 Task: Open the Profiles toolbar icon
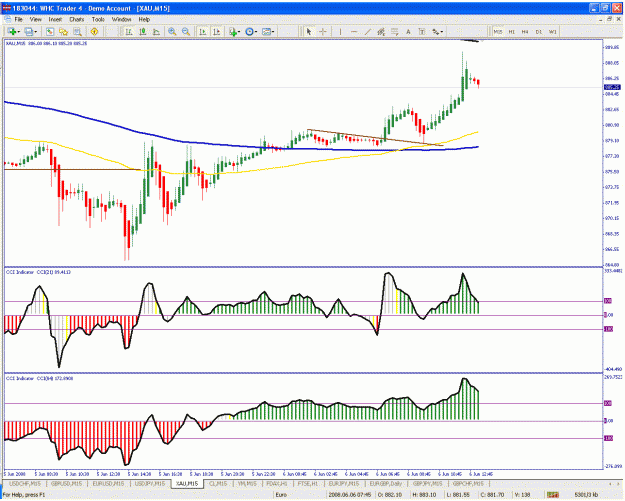coord(29,31)
